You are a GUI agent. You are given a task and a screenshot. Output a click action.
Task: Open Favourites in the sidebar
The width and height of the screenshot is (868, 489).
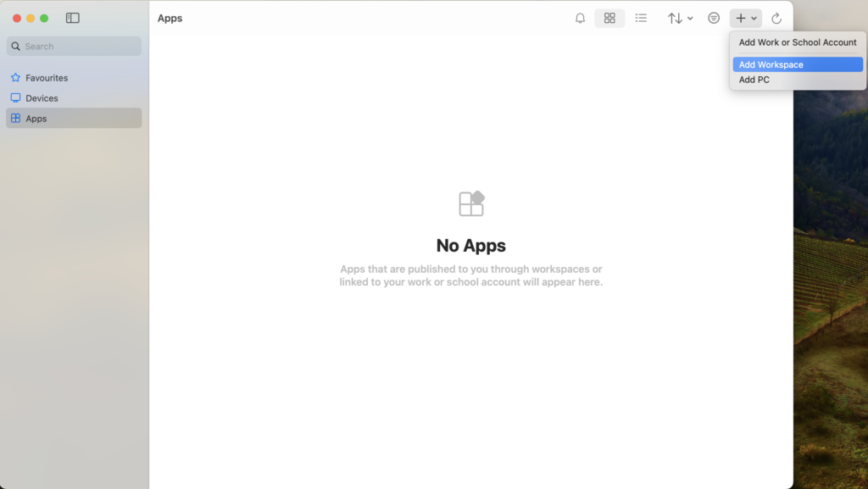(x=74, y=78)
